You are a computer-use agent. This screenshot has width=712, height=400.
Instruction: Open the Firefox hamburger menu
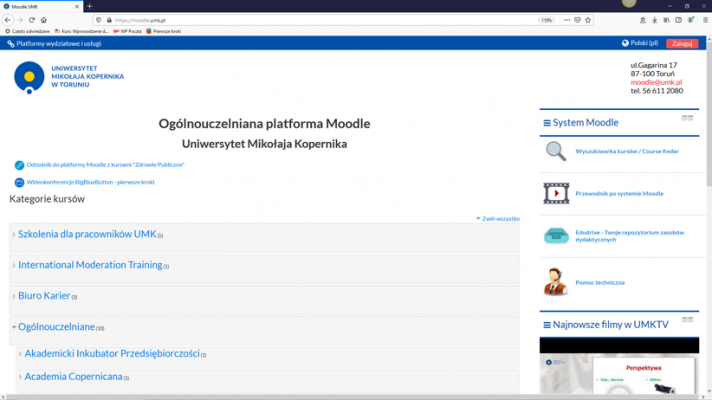click(x=705, y=20)
